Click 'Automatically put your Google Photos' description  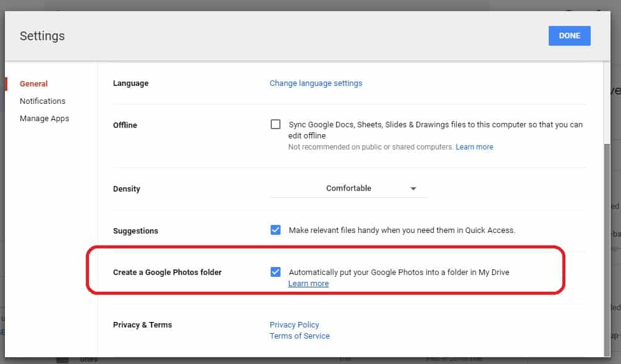coord(399,272)
